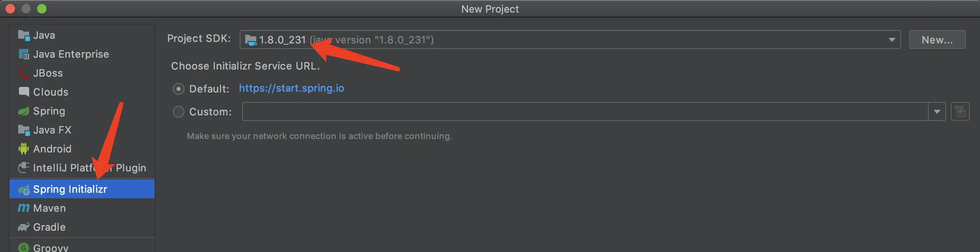The image size is (980, 252).
Task: Click the Groovy green circle icon
Action: [x=24, y=248]
